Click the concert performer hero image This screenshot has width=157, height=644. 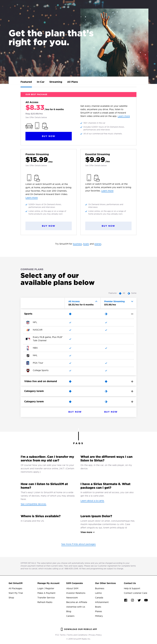[114, 43]
